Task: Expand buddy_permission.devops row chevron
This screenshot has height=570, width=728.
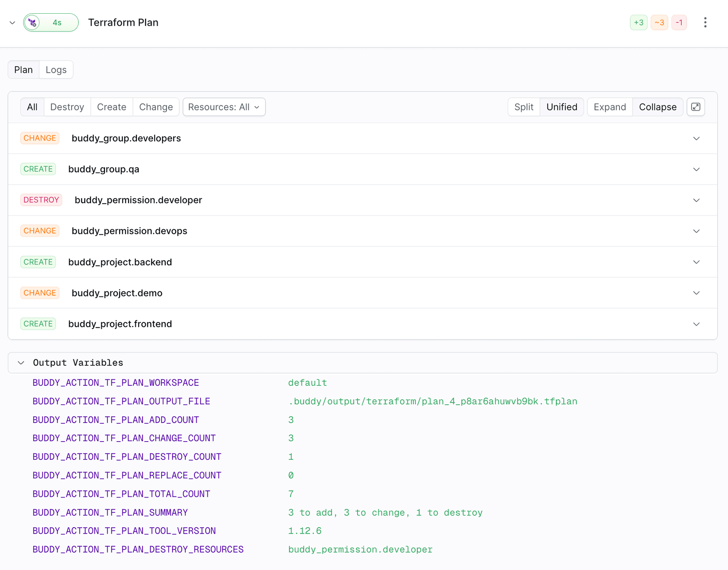Action: [697, 231]
